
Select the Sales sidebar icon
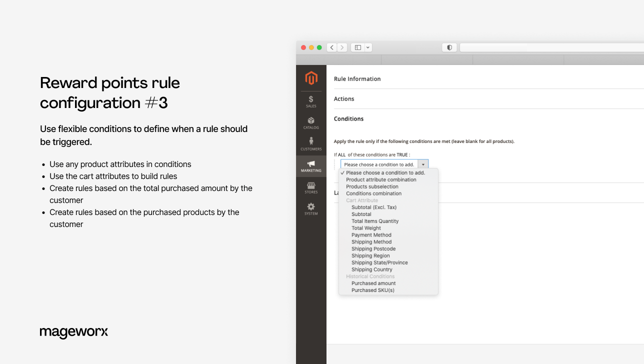pyautogui.click(x=311, y=99)
